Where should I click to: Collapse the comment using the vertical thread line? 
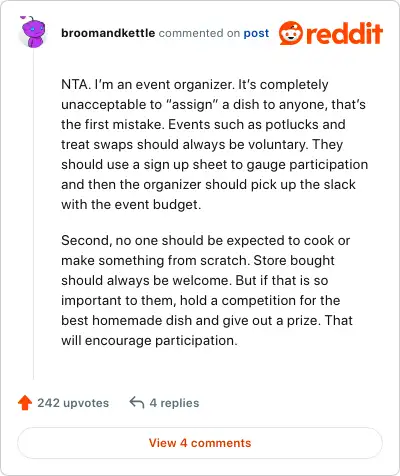[33, 213]
